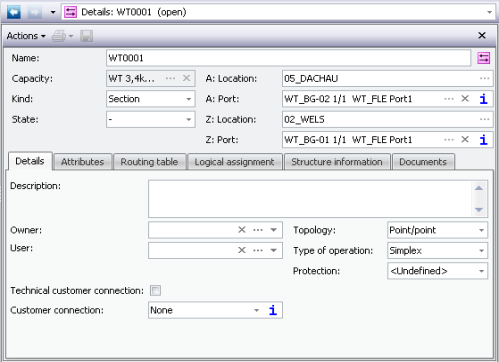
Task: Click Description scrollbar down arrow
Action: pos(479,210)
